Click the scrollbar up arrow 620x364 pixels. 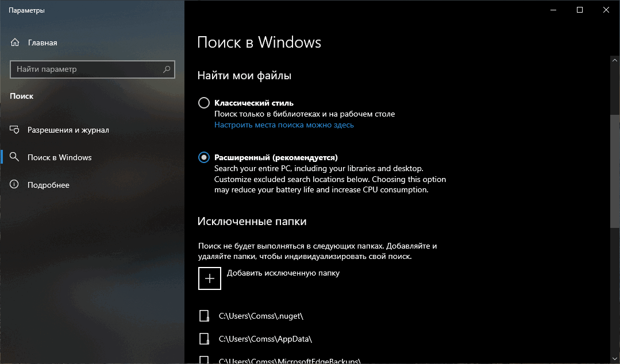click(614, 60)
